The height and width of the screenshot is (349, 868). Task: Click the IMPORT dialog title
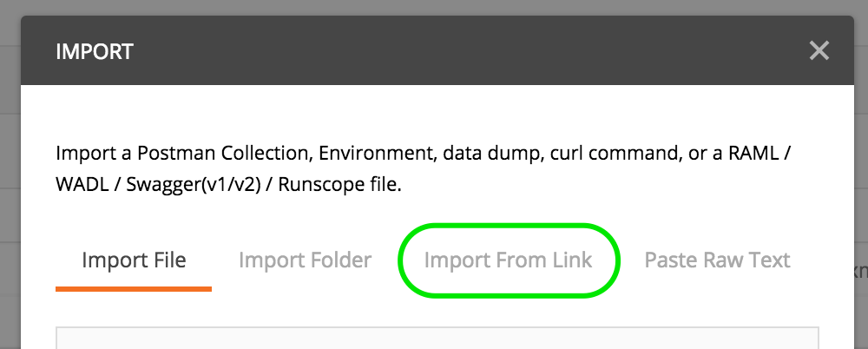click(x=94, y=51)
